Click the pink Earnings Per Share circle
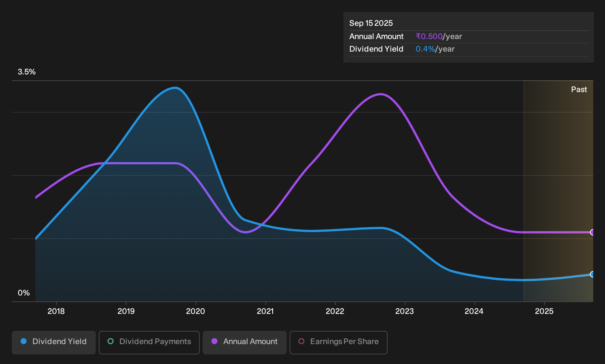The height and width of the screenshot is (364, 605). pyautogui.click(x=301, y=341)
